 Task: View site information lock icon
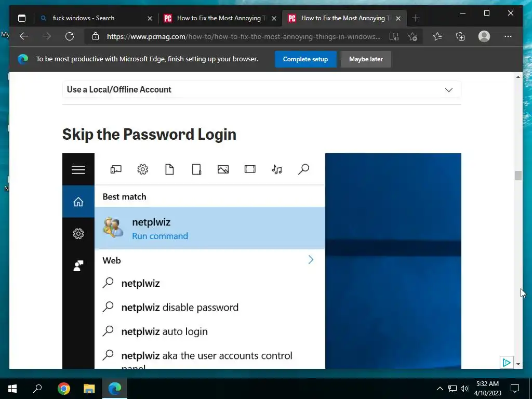tap(96, 36)
